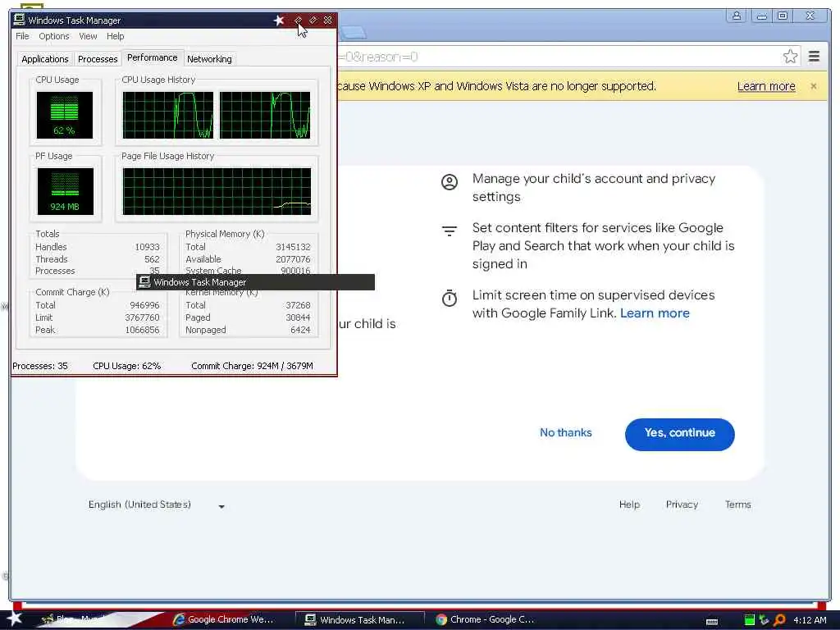Click the No thanks button
This screenshot has width=840, height=630.
pyautogui.click(x=566, y=432)
